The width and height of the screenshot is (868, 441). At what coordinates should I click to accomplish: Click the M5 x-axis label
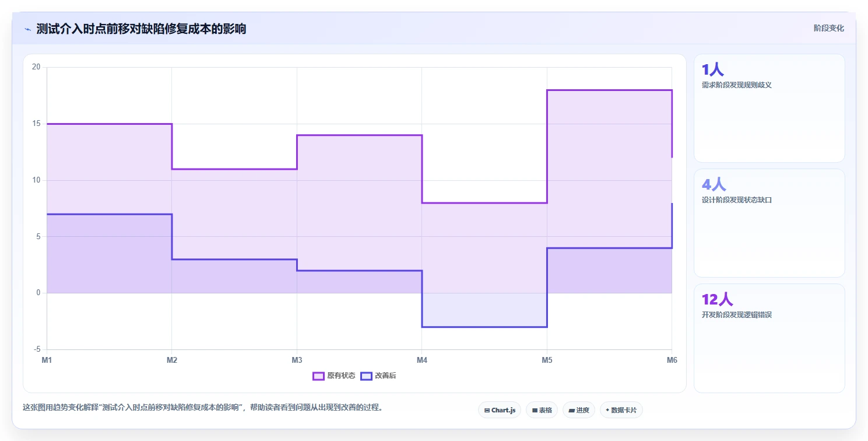click(547, 360)
